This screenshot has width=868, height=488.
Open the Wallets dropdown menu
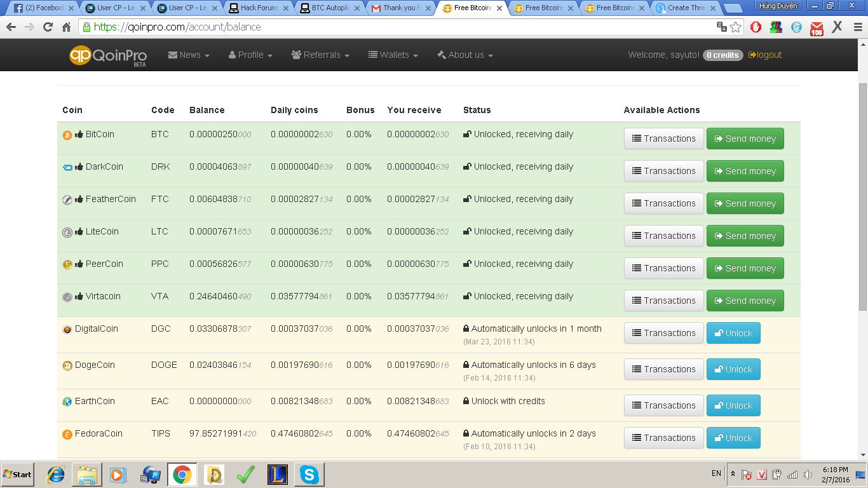click(393, 55)
